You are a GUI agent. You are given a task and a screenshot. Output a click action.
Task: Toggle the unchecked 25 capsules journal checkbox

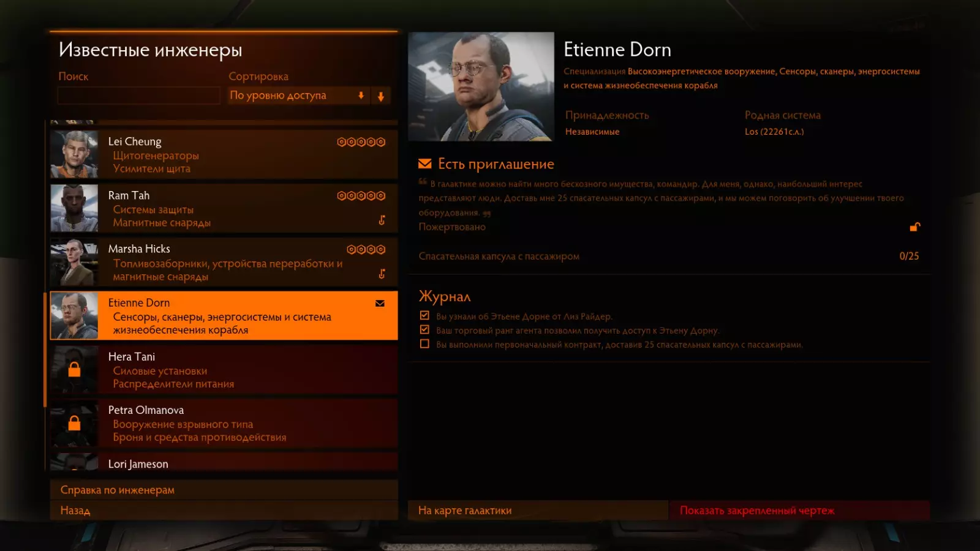[x=424, y=344]
